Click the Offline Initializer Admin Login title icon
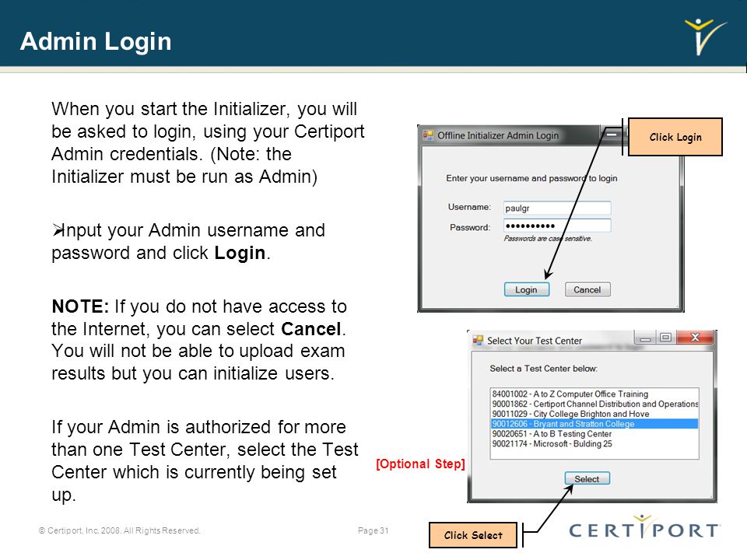Screen dimensions: 747x560 pos(428,135)
